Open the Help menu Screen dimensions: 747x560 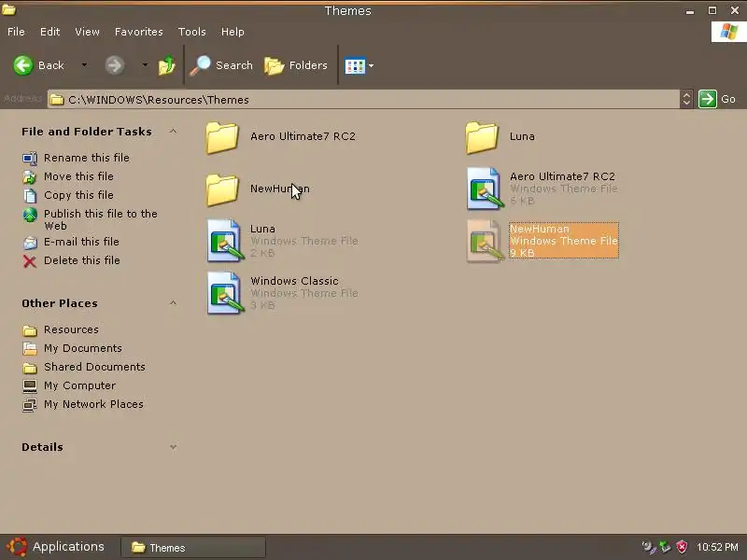pyautogui.click(x=233, y=32)
